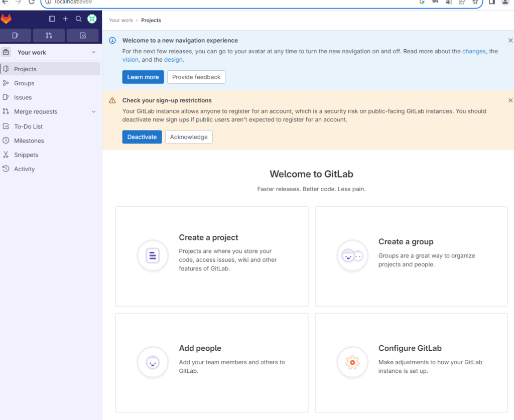The height and width of the screenshot is (420, 514).
Task: Open the create new plus menu
Action: coord(65,19)
